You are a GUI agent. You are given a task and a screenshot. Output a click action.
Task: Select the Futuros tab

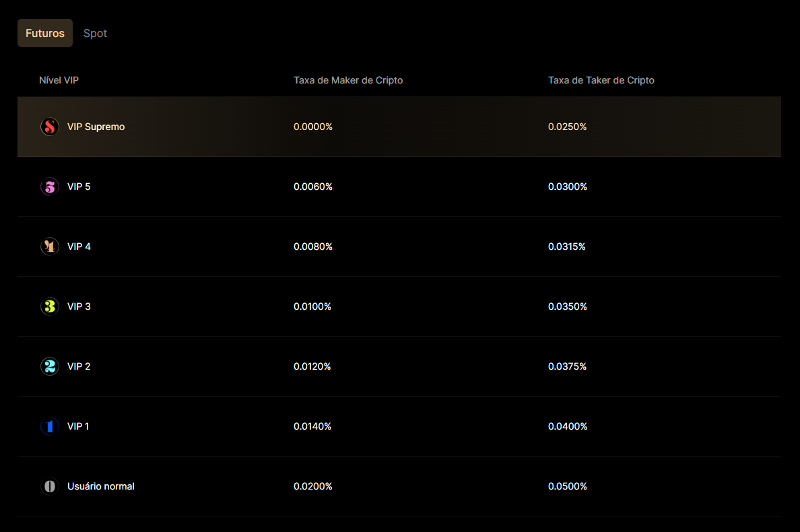tap(45, 33)
